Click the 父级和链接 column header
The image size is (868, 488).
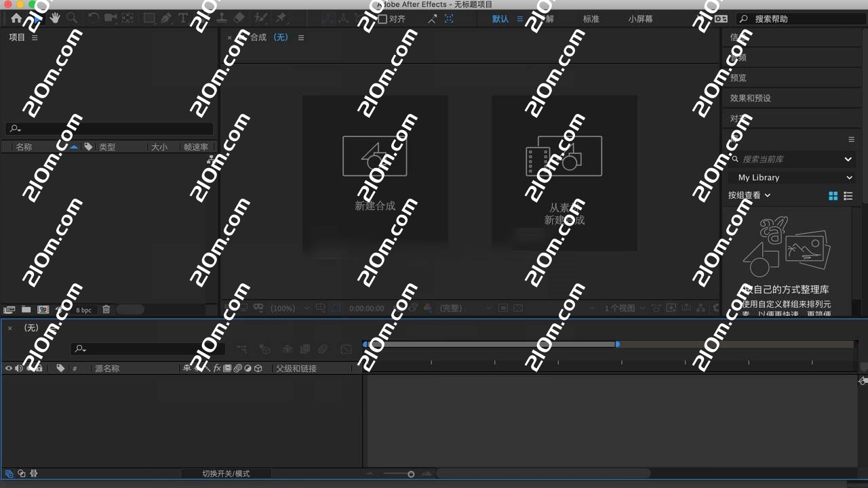[x=296, y=369]
